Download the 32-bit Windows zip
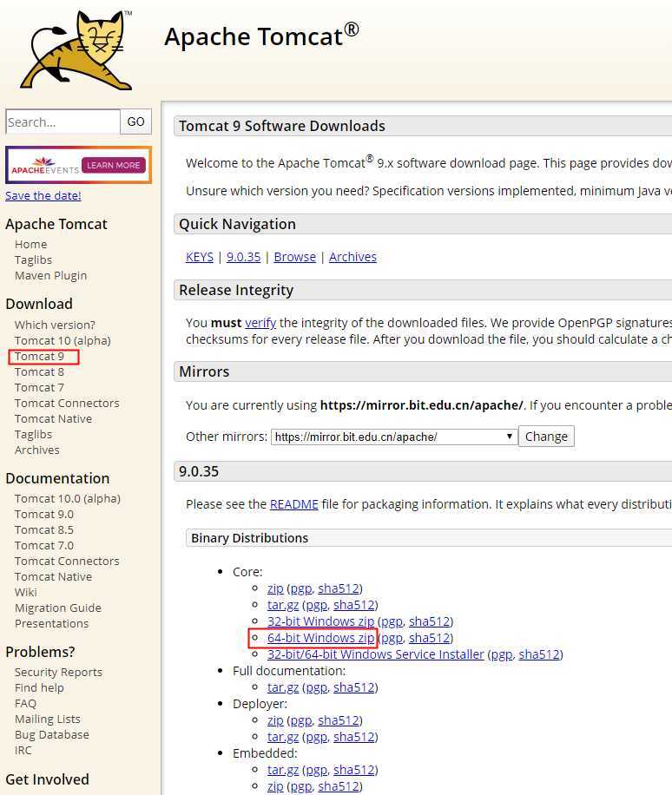This screenshot has height=795, width=672. tap(320, 621)
